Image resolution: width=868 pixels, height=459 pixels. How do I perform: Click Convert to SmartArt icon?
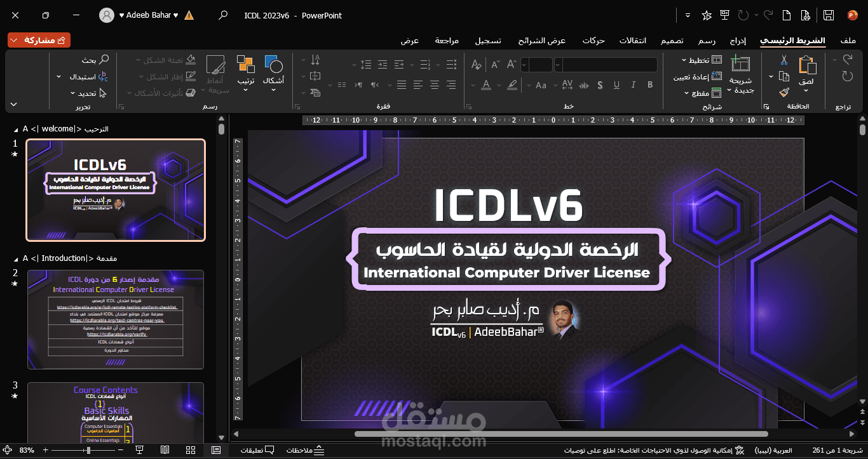coord(315,93)
